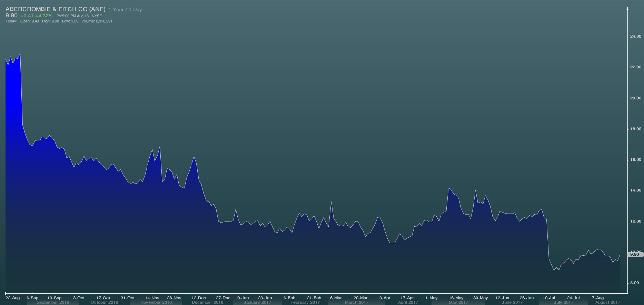The image size is (644, 305).
Task: Click the 22.00 price axis label
Action: coord(636,67)
